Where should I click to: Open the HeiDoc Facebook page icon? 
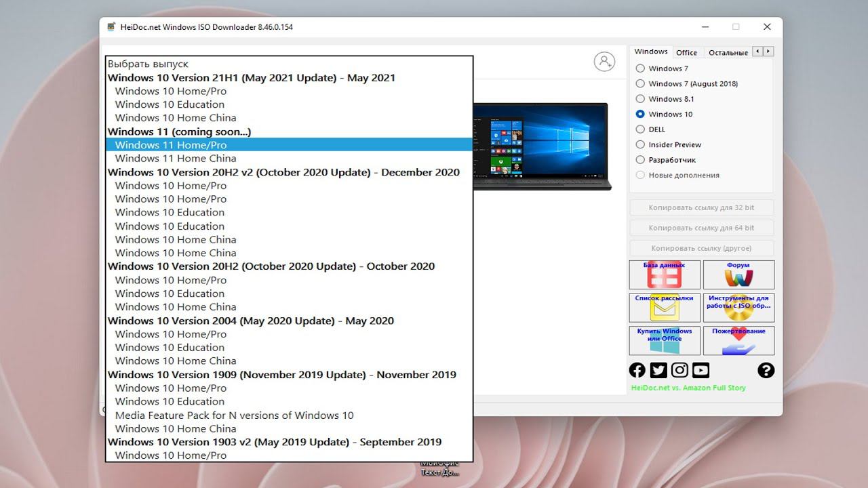tap(637, 370)
